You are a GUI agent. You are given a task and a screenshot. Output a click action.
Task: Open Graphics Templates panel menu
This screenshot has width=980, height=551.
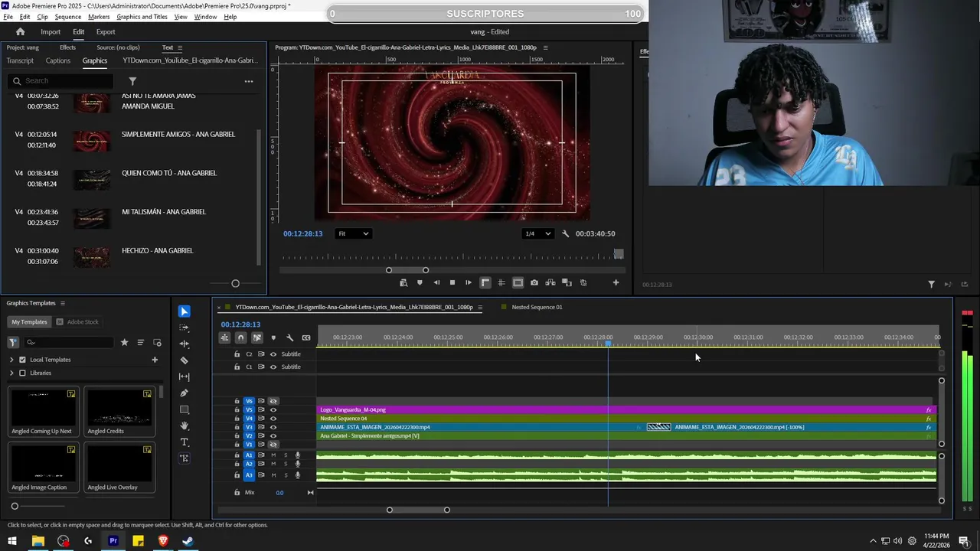(x=63, y=303)
